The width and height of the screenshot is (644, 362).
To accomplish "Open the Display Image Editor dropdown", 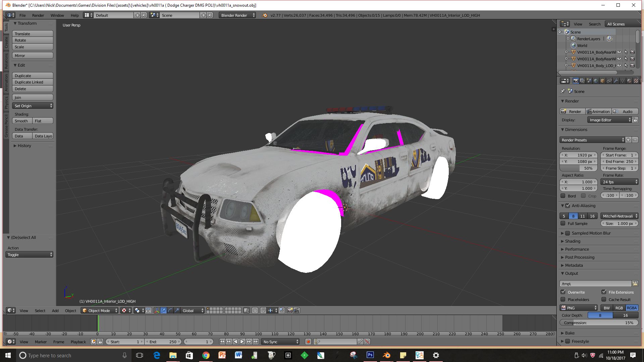I will (609, 120).
